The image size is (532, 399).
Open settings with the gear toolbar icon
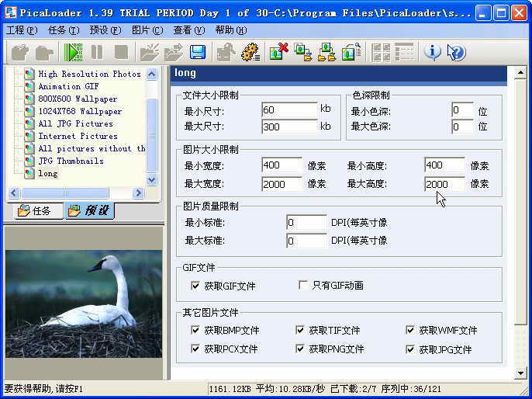coord(250,53)
